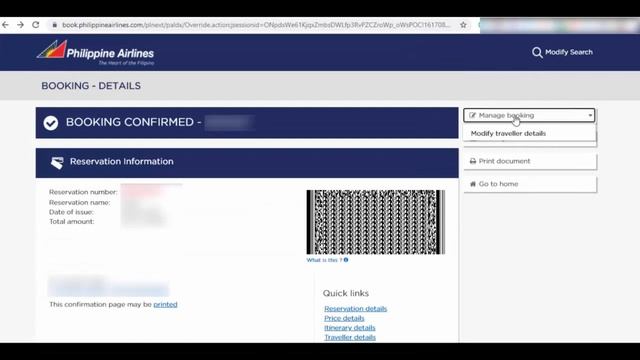Click the info icon next to What is this
640x360 pixels.
[346, 260]
